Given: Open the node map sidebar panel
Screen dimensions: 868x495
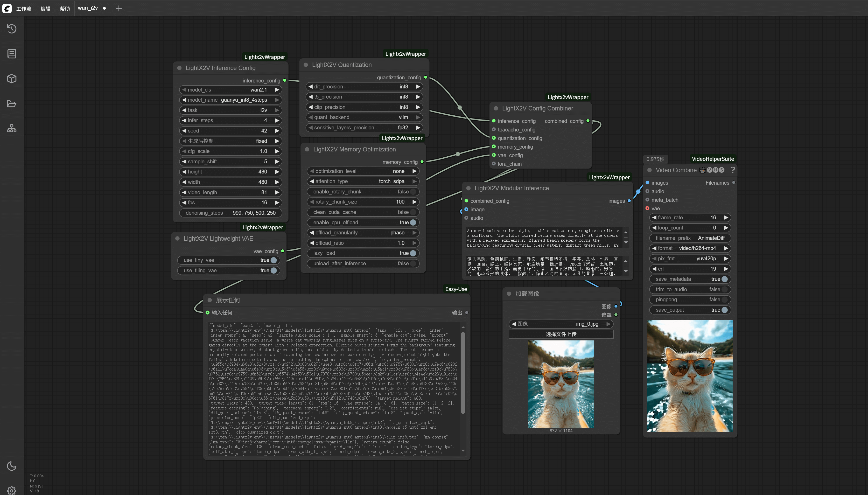Looking at the screenshot, I should coord(12,128).
